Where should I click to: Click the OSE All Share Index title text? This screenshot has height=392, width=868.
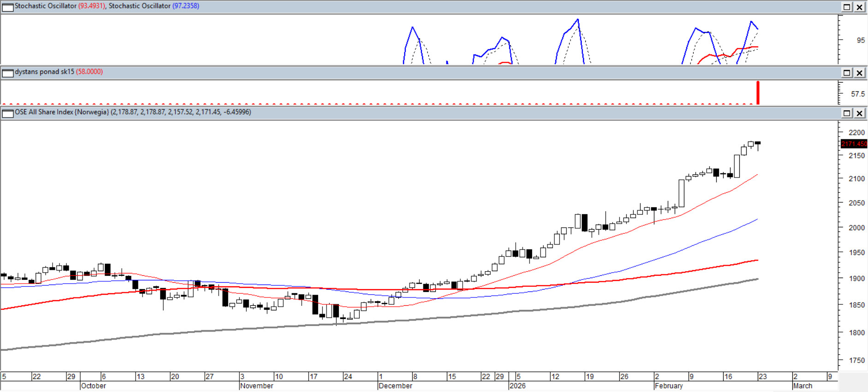(x=62, y=112)
